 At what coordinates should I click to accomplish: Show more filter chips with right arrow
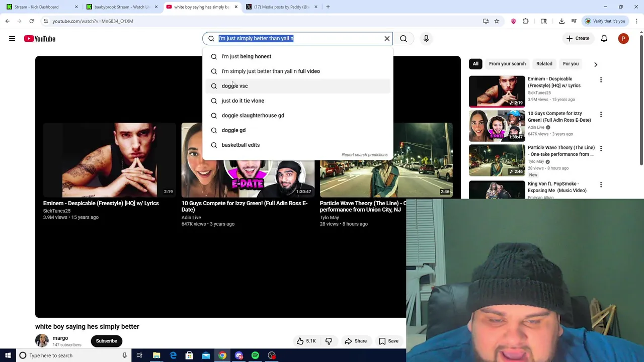[596, 64]
